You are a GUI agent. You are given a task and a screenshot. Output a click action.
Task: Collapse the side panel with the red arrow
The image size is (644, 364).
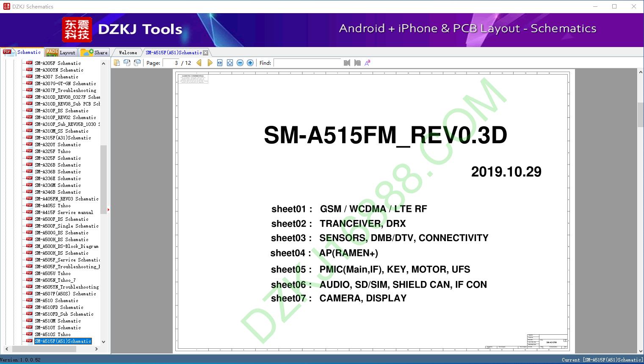point(108,209)
